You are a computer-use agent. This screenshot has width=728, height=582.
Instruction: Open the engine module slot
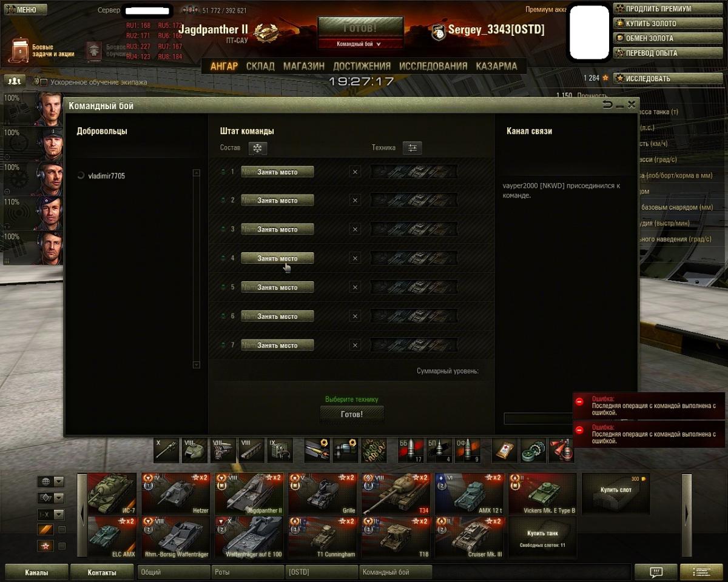click(223, 450)
